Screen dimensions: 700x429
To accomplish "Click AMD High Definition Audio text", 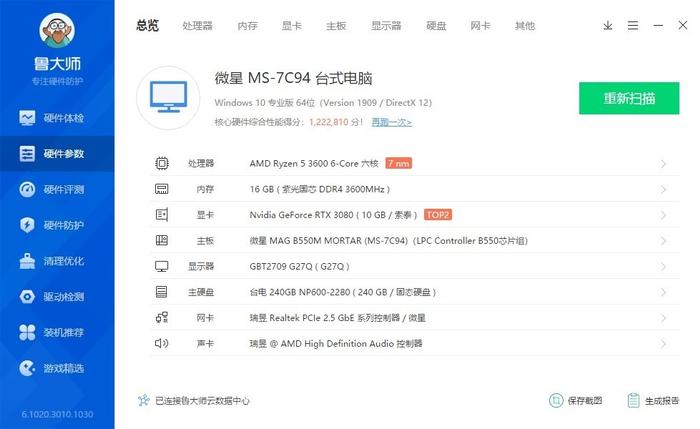I will (336, 343).
